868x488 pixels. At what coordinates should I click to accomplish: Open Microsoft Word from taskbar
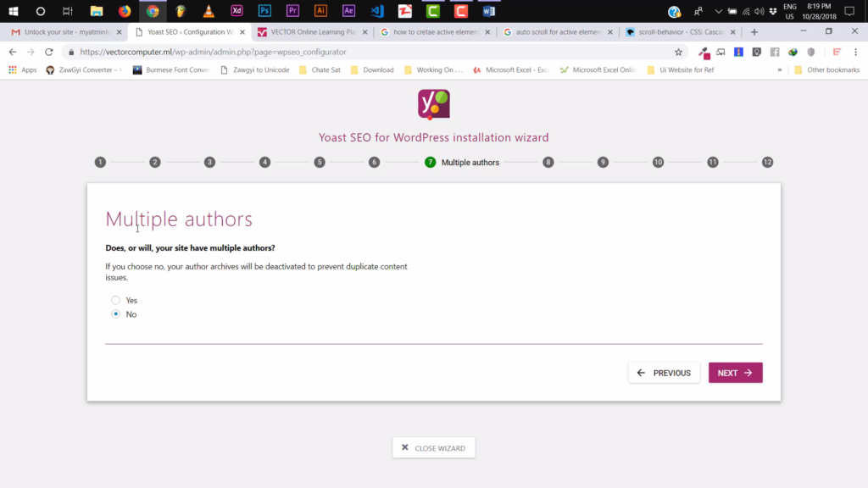[489, 11]
